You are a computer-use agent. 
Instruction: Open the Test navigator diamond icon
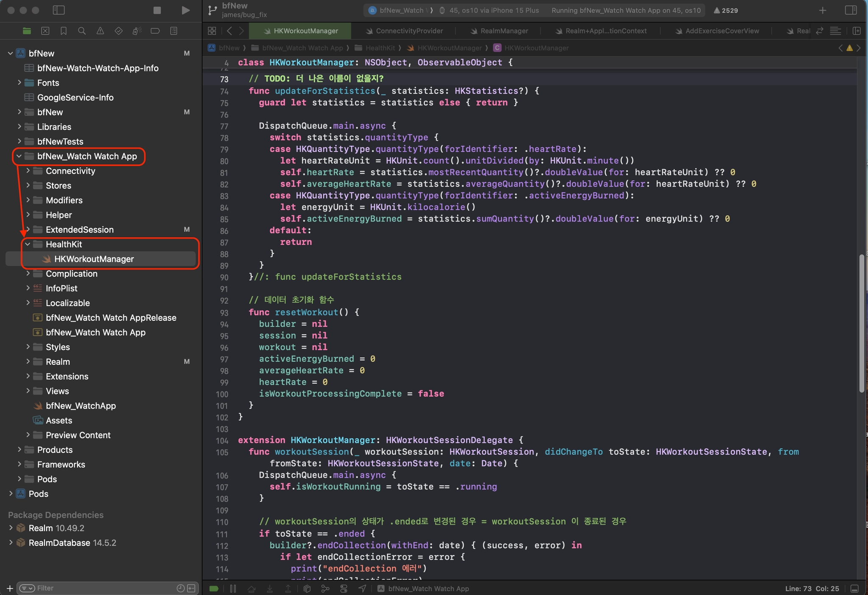pyautogui.click(x=118, y=31)
